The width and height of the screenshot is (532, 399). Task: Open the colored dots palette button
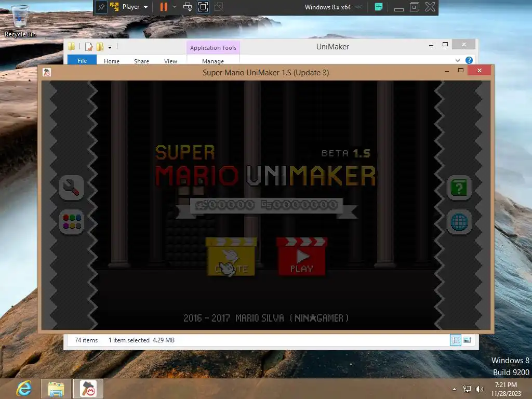(x=72, y=222)
